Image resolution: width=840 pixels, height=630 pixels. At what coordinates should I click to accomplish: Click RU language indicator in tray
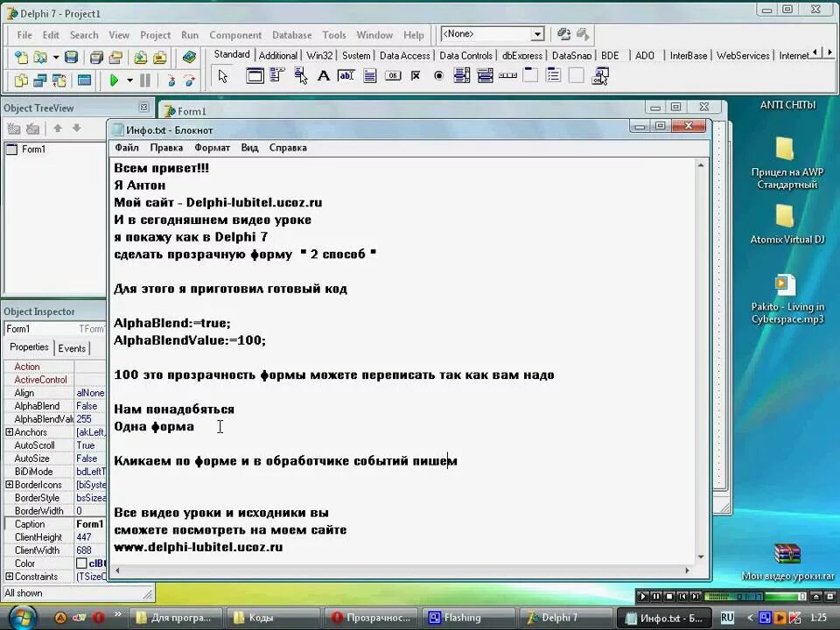pos(727,618)
